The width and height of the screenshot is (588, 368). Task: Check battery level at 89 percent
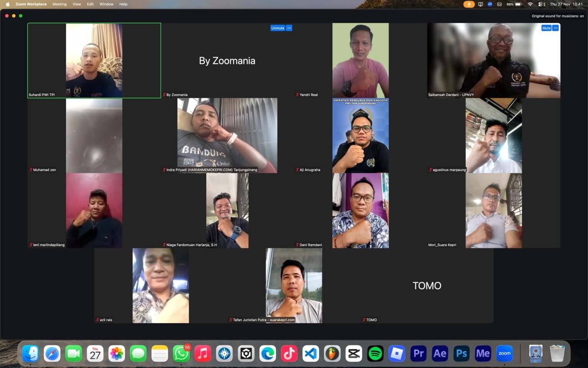click(x=513, y=4)
